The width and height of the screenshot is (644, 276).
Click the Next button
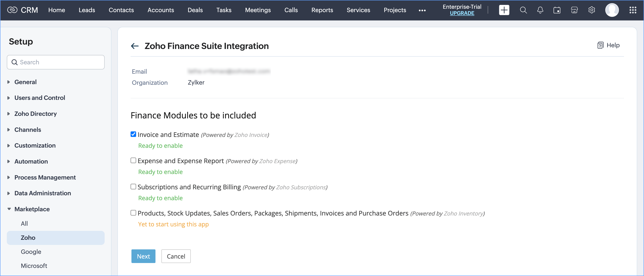click(143, 256)
